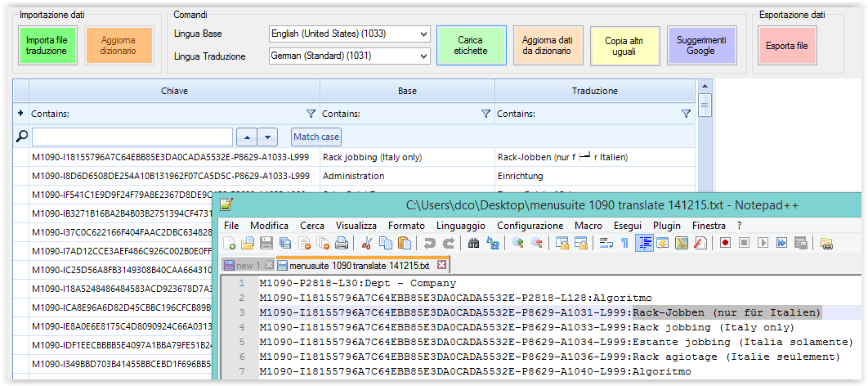Switch to the 'new 1' tab
This screenshot has width=868, height=386.
(x=248, y=265)
